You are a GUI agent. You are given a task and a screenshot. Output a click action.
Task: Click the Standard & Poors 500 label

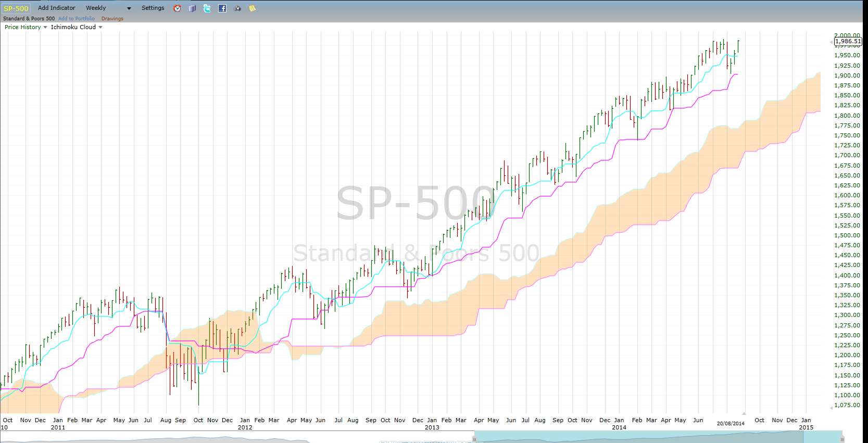29,19
